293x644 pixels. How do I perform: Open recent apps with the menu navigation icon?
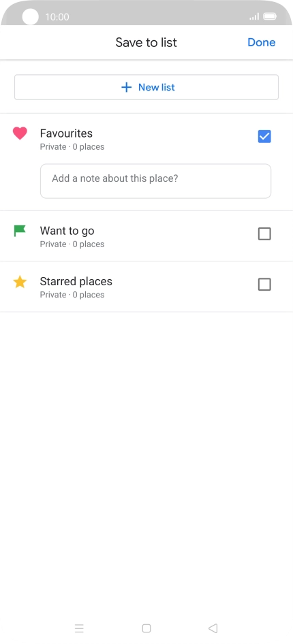click(x=79, y=628)
